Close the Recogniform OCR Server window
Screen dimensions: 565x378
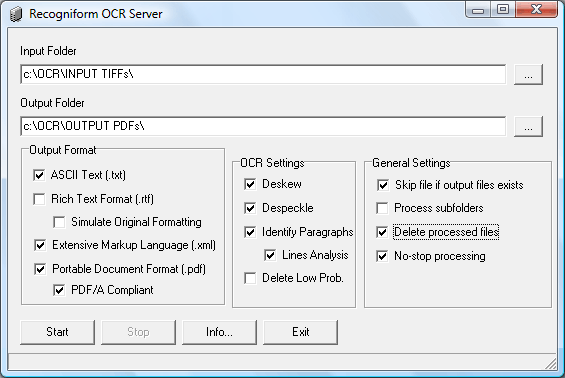click(537, 9)
